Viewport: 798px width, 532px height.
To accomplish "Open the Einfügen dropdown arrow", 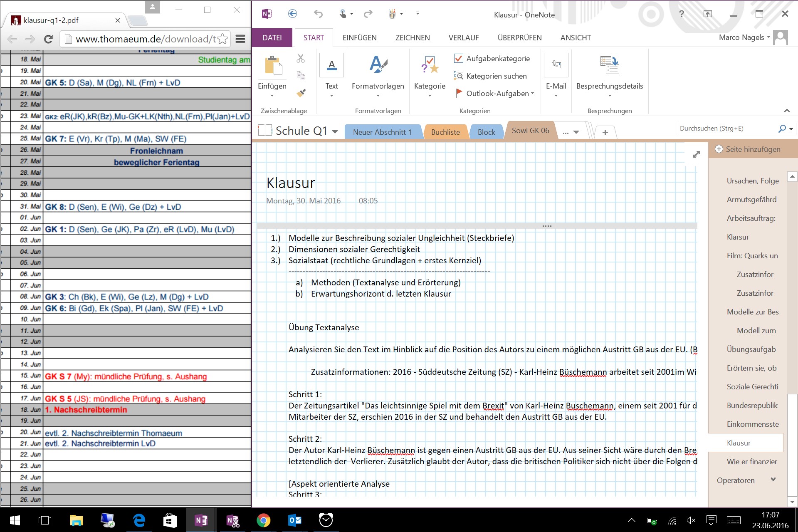I will 272,96.
